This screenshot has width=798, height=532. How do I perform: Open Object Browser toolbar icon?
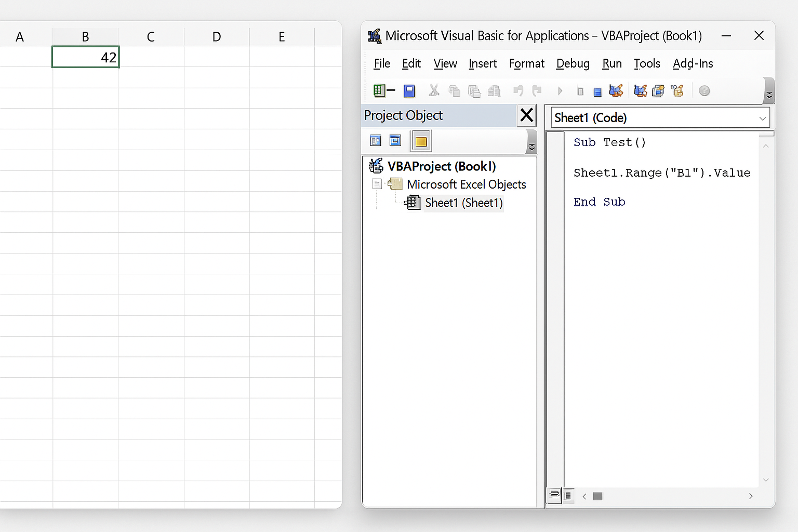pos(677,91)
